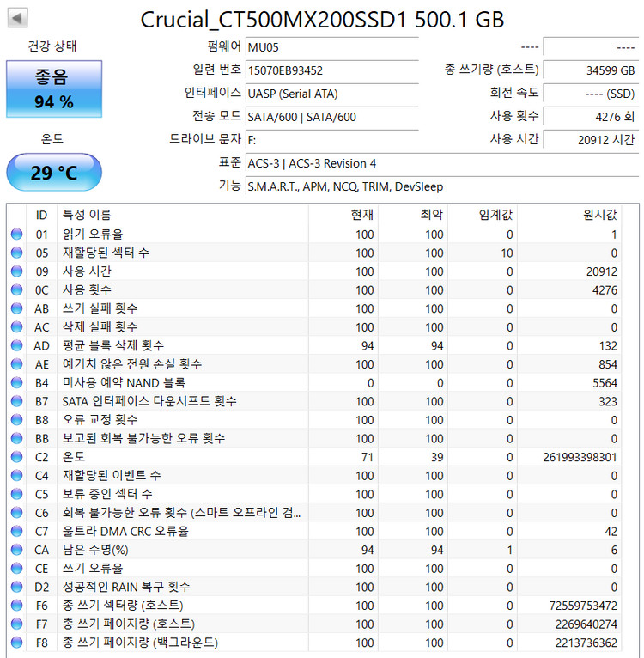Click the status dot for attribute C5
644x658 pixels.
(17, 494)
